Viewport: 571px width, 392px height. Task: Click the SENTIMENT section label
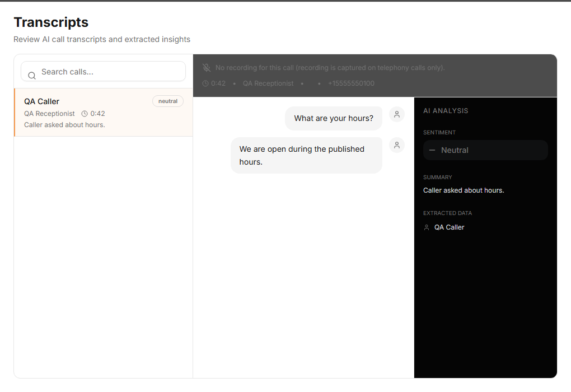click(439, 133)
